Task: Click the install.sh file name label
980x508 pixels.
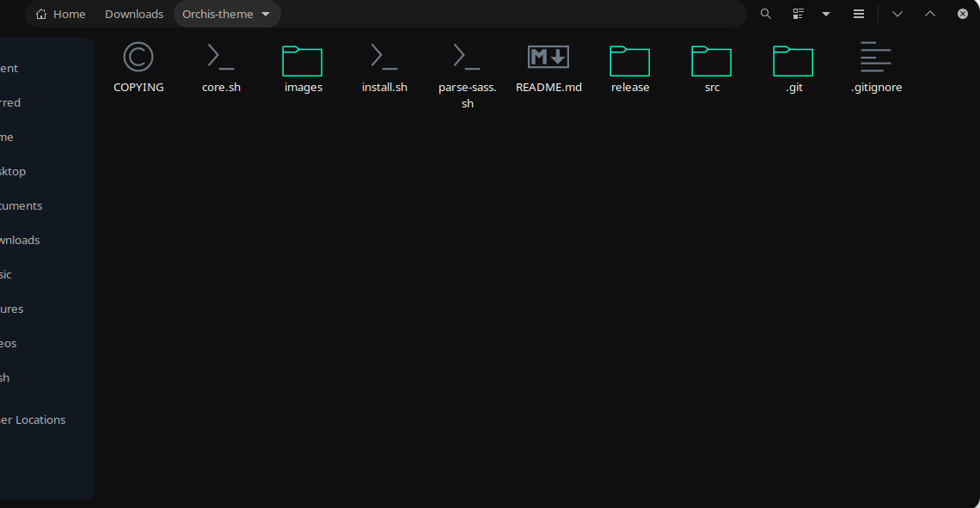Action: click(384, 88)
